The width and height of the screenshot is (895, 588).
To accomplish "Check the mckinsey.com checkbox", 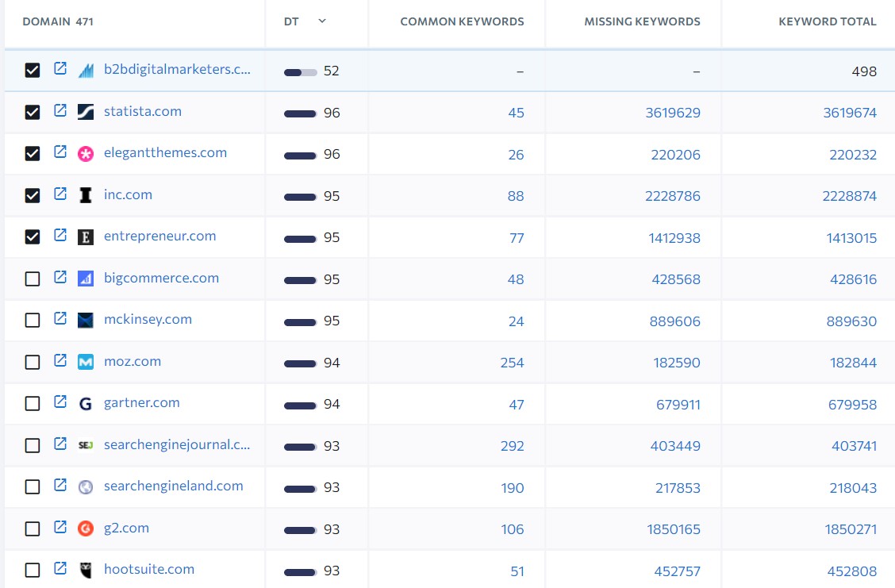I will point(33,321).
